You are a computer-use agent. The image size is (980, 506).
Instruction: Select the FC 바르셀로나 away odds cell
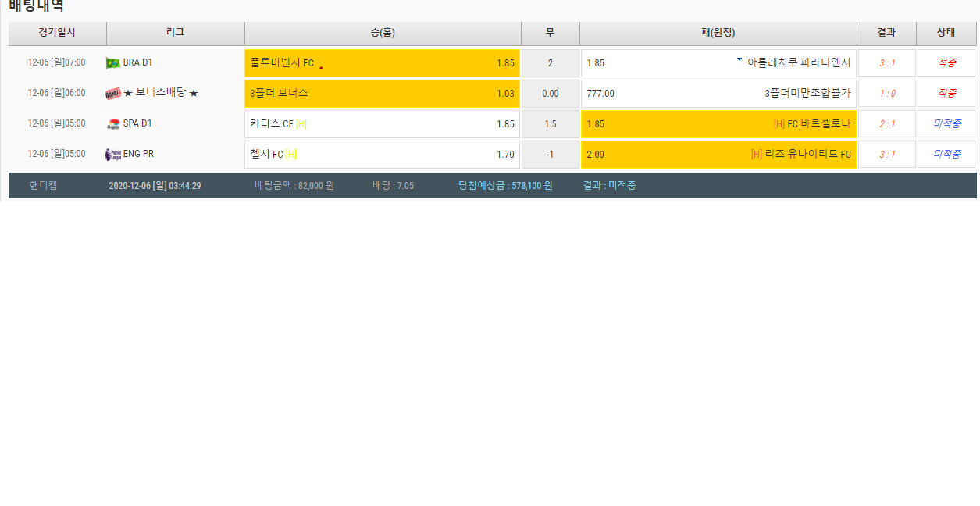pos(718,124)
